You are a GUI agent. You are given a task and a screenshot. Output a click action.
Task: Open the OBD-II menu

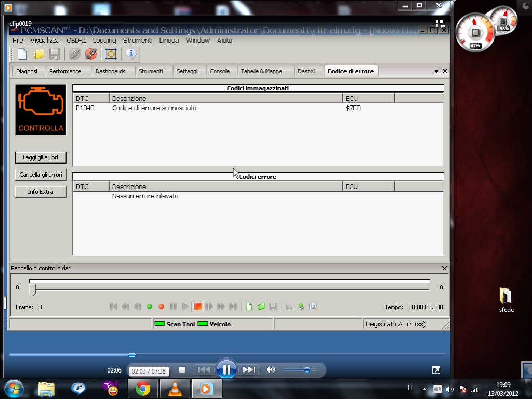[x=76, y=41]
